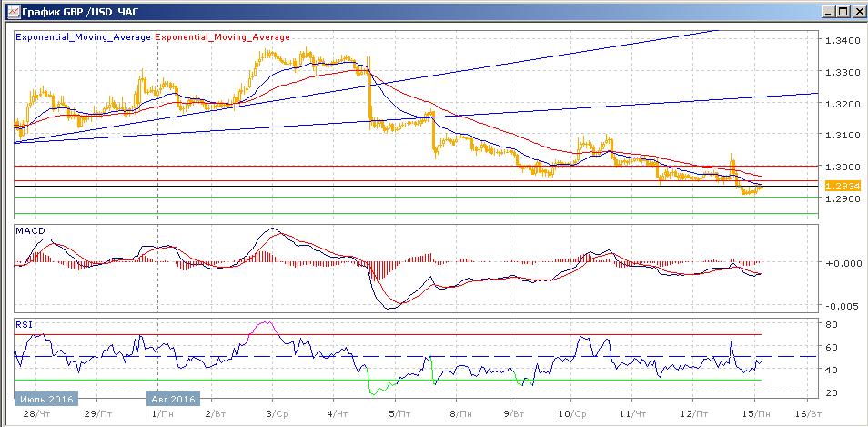Select the red Exponential_Moving_Average label
Image resolution: width=868 pixels, height=427 pixels.
224,37
